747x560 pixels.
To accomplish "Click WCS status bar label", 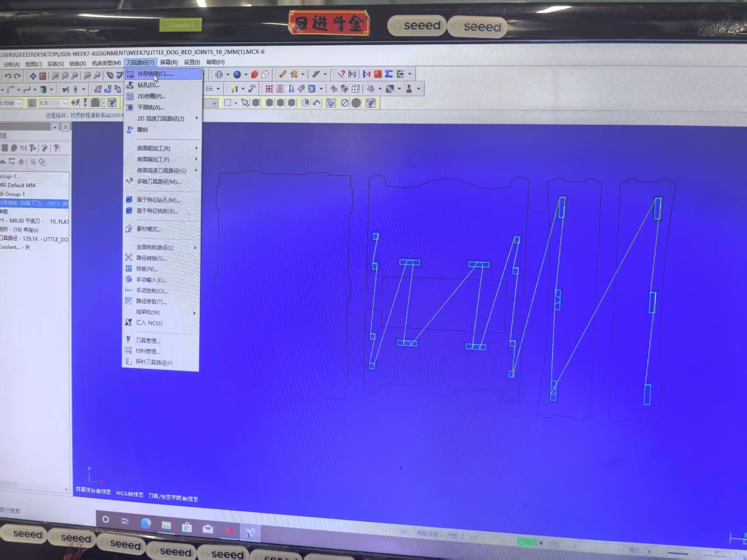I will pyautogui.click(x=130, y=494).
